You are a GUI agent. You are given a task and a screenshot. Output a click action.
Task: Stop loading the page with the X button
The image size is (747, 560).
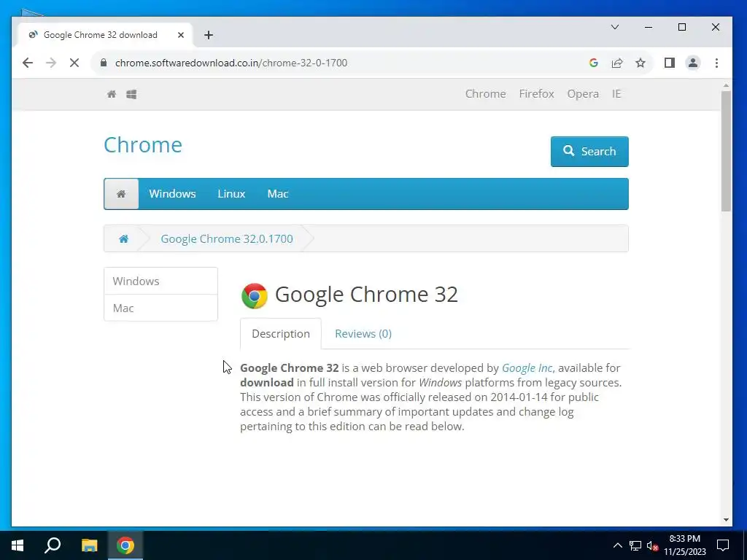click(74, 63)
